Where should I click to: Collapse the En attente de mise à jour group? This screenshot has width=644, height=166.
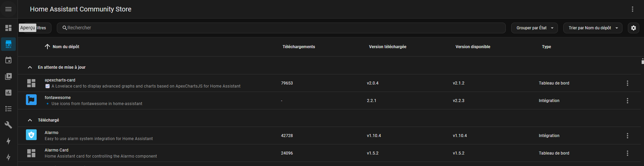[x=30, y=67]
